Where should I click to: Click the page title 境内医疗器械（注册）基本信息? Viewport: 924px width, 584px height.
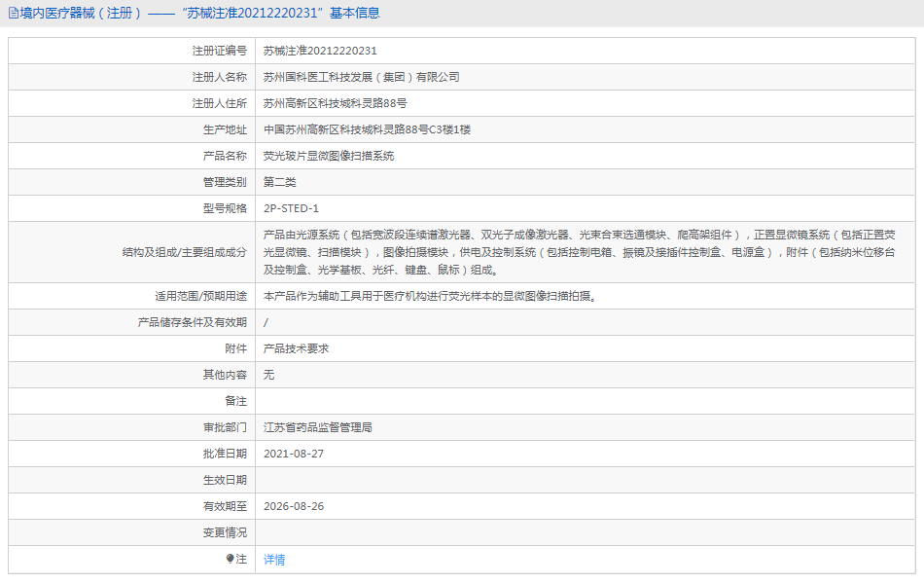coord(199,13)
